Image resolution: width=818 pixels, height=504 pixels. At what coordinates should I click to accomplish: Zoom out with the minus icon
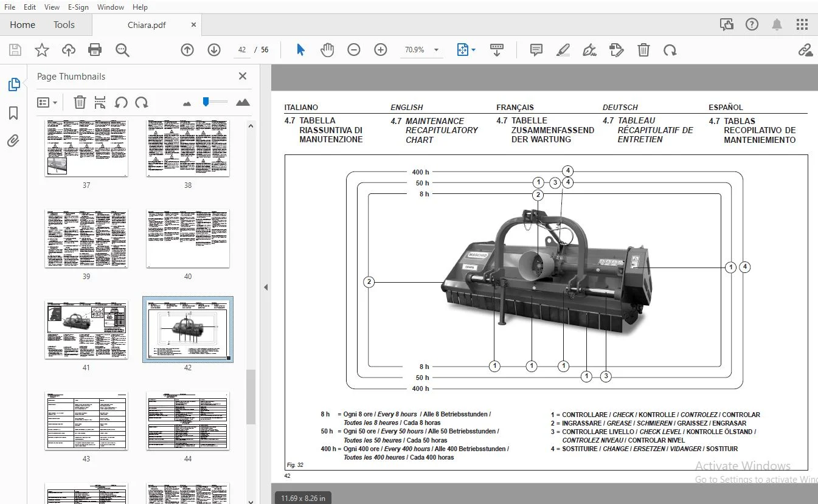click(354, 50)
